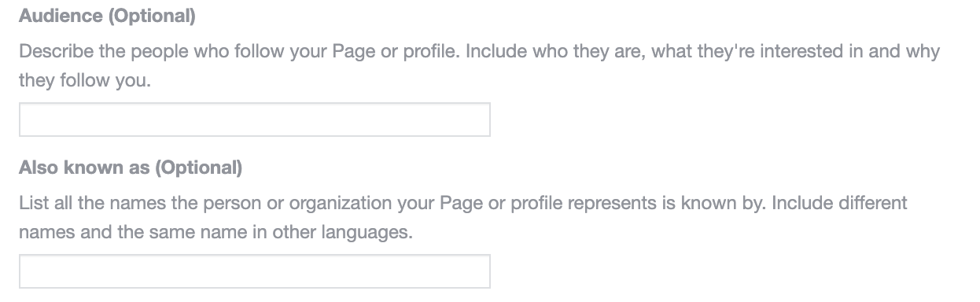Click the word "Audience" in the first heading
980x302 pixels.
(x=57, y=16)
